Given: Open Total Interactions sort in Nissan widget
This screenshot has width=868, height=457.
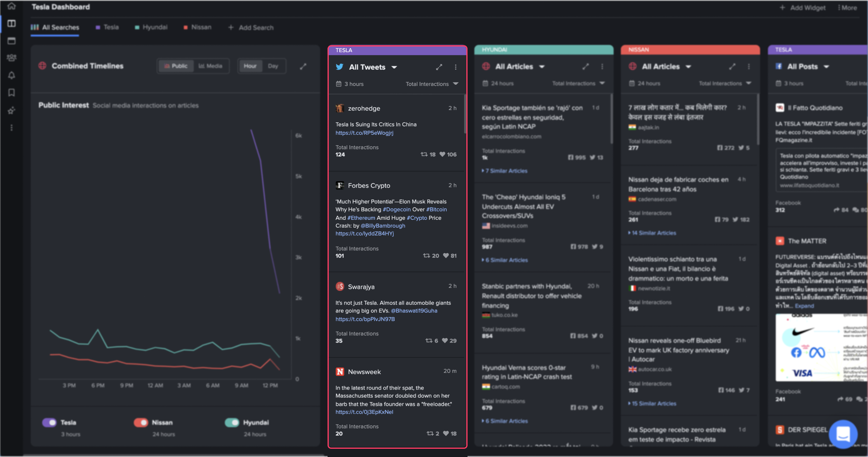Looking at the screenshot, I should [725, 83].
